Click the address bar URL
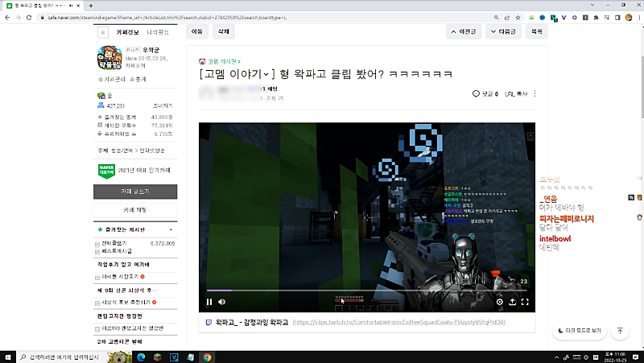This screenshot has height=363, width=644. [x=167, y=18]
